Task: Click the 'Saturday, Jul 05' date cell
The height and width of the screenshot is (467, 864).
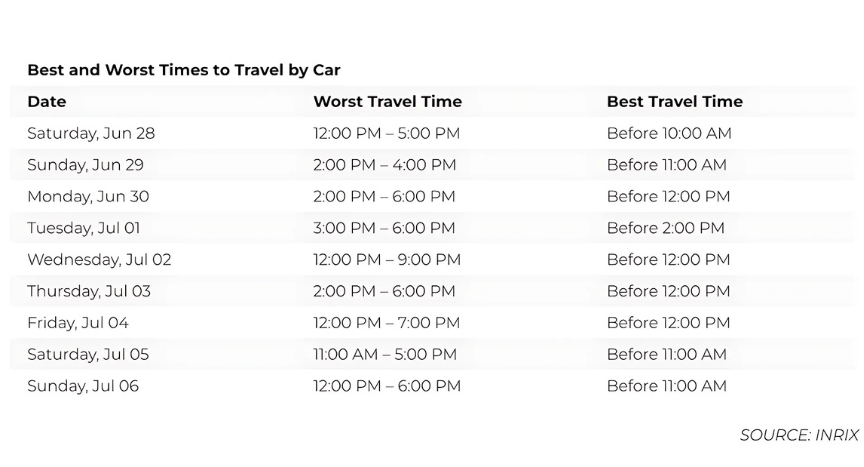Action: click(x=88, y=354)
